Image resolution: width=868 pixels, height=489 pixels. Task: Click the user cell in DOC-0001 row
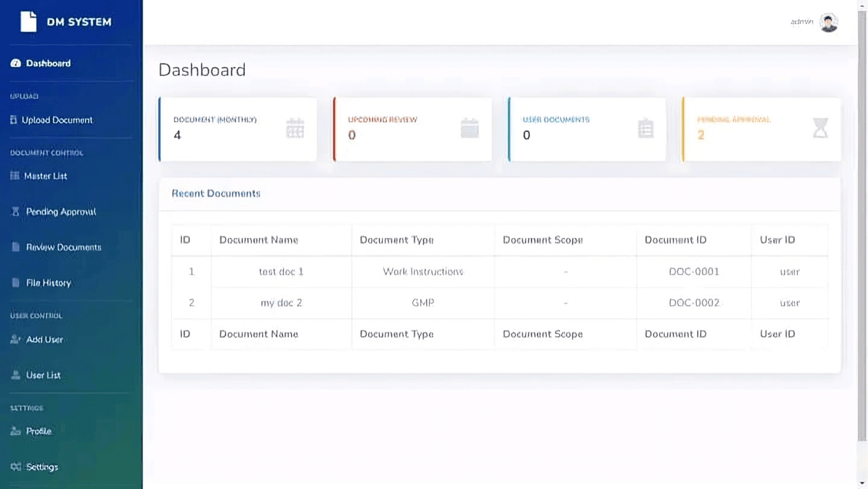click(790, 271)
